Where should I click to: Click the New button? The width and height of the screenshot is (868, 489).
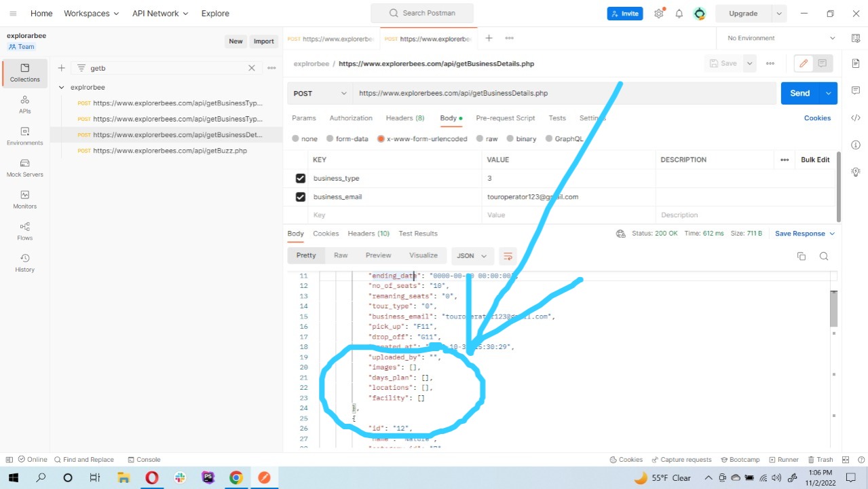(235, 41)
